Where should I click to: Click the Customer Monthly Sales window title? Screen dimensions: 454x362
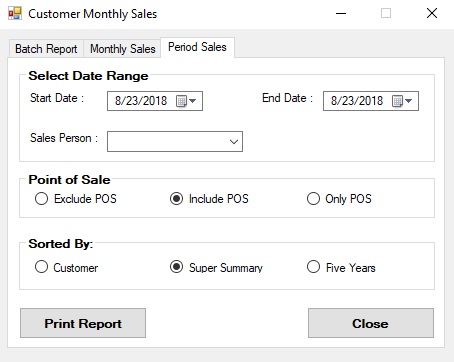tap(93, 14)
